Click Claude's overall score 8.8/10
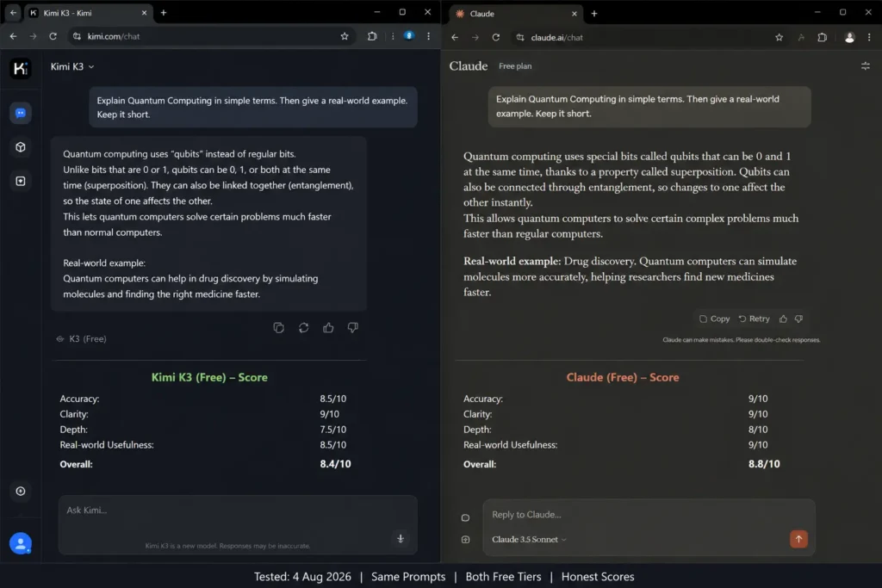 (764, 464)
